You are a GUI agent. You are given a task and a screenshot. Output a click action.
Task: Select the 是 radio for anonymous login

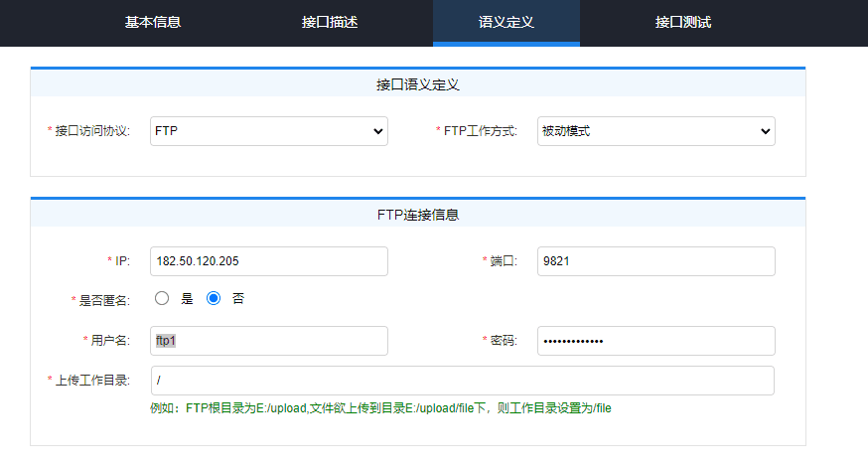click(x=162, y=298)
